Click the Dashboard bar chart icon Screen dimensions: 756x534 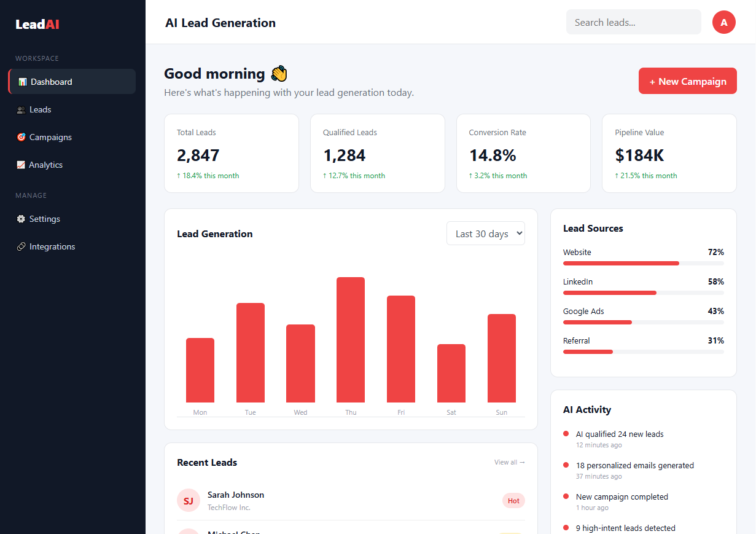[23, 82]
